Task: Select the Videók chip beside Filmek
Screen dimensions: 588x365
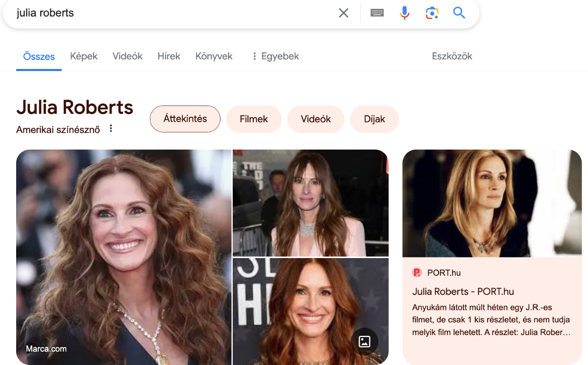Action: [316, 119]
